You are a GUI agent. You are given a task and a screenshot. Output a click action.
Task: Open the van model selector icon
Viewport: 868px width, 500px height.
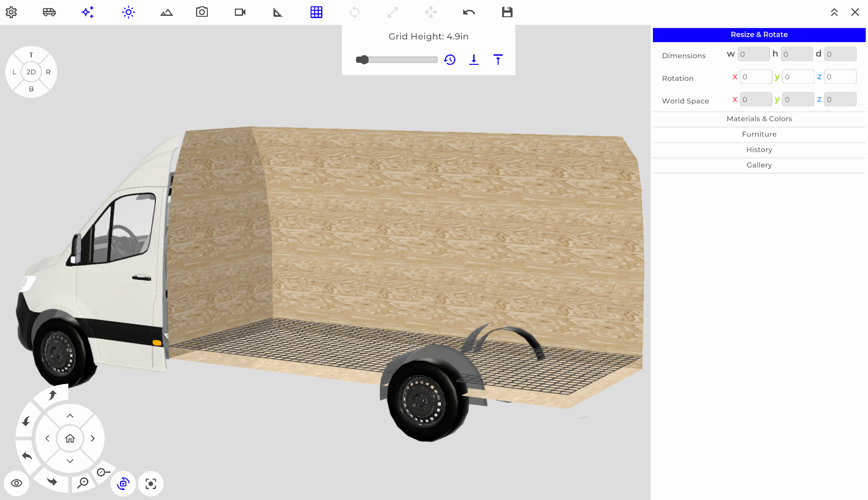[49, 12]
